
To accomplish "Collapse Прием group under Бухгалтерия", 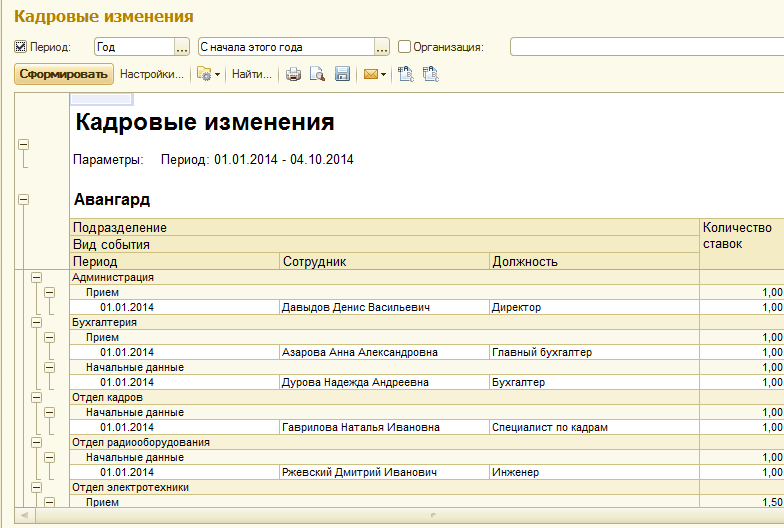I will [50, 337].
